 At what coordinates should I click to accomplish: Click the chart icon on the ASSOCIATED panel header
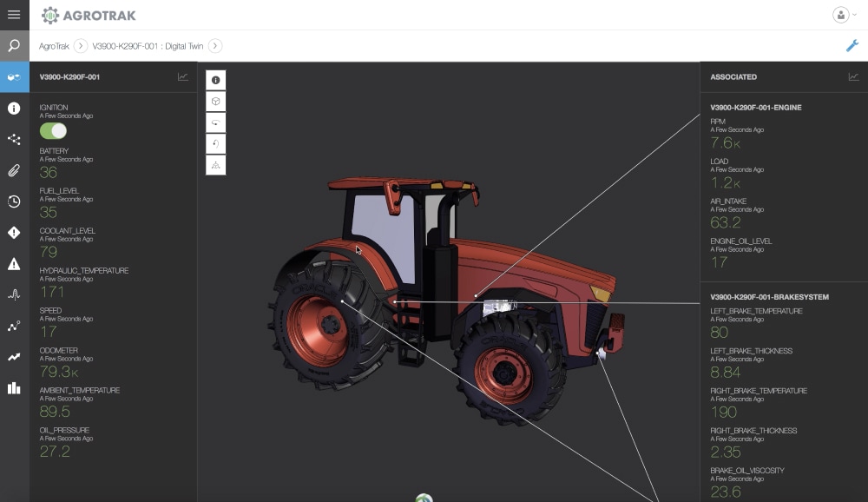tap(853, 76)
